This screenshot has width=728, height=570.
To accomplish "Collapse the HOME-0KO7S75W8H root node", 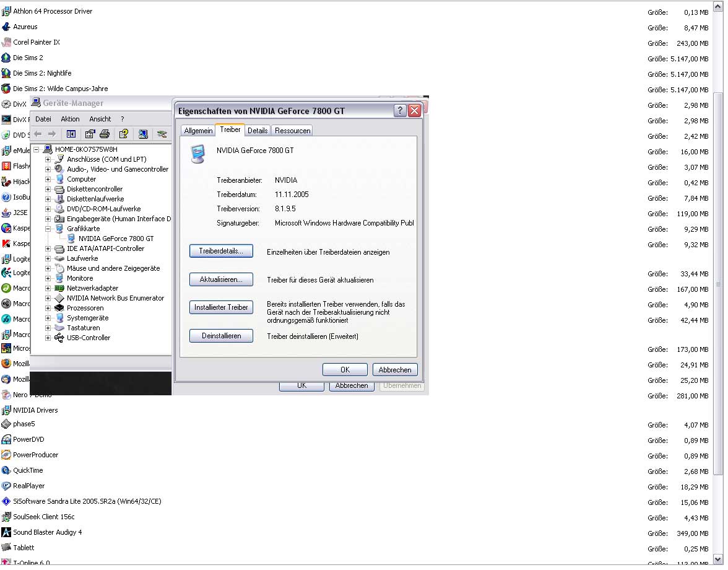I will tap(36, 149).
